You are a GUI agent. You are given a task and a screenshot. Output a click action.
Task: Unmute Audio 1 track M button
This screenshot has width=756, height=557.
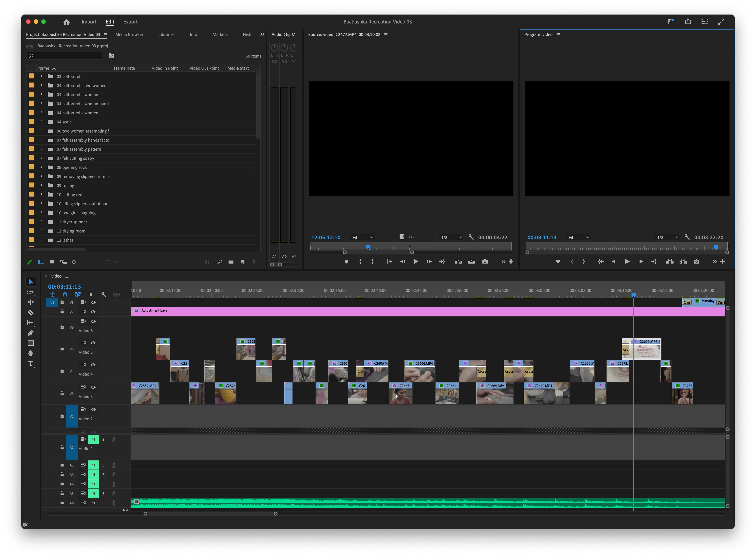[x=93, y=439]
